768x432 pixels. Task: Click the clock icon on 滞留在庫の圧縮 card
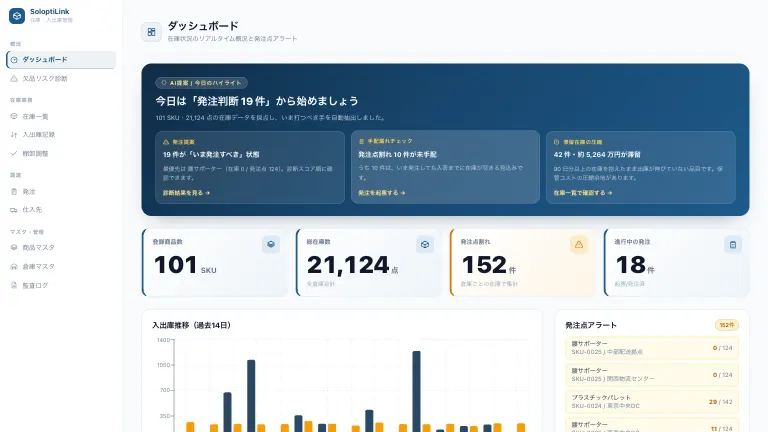pyautogui.click(x=556, y=142)
